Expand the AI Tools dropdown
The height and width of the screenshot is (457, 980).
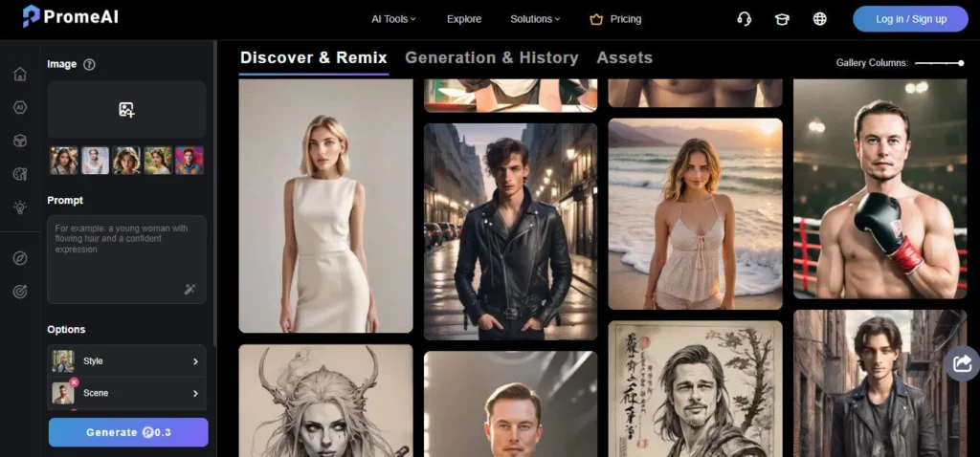[393, 19]
